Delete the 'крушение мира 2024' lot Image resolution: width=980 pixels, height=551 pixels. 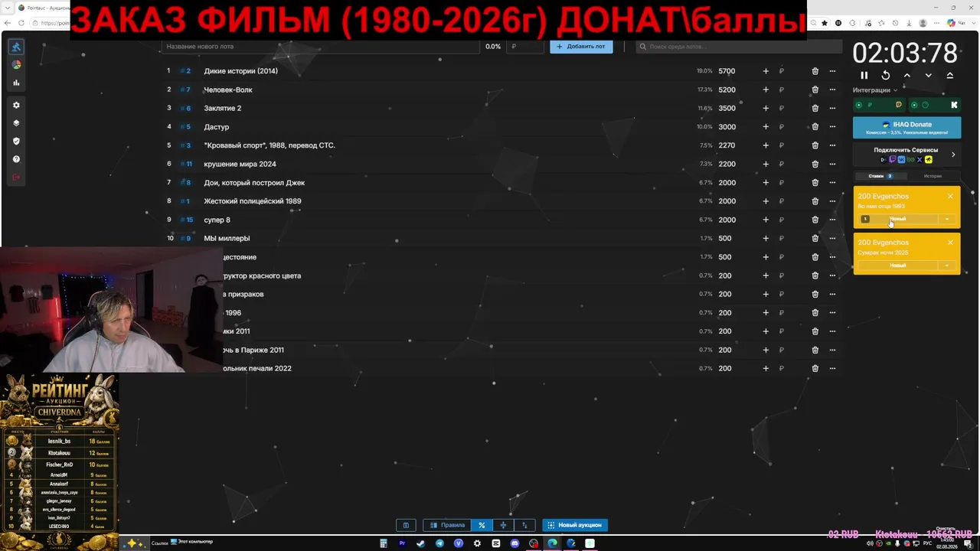(815, 164)
